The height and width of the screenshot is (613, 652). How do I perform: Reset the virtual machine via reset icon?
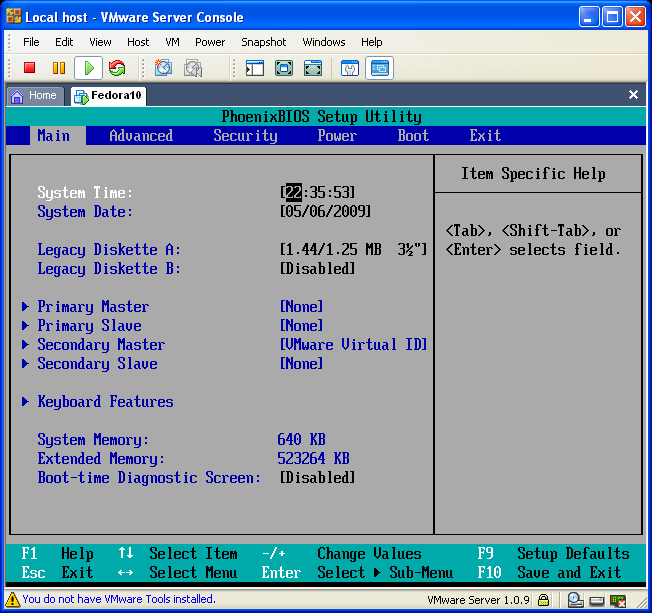(117, 68)
